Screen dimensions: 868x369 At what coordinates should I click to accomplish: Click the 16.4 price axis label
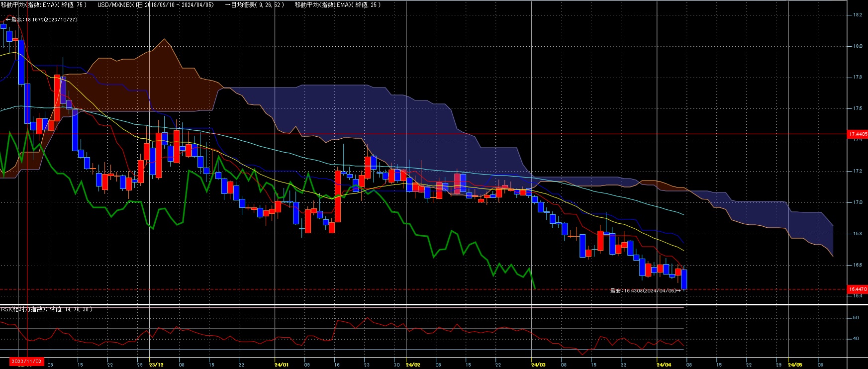click(858, 296)
